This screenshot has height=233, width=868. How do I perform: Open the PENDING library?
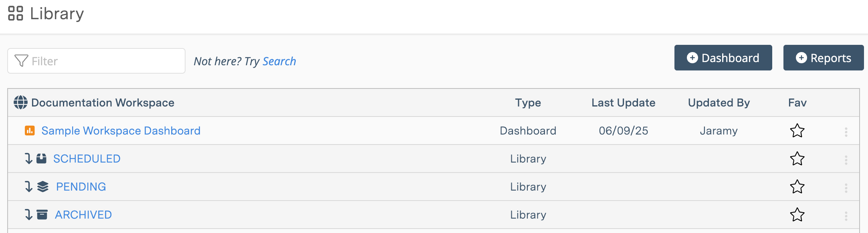[80, 187]
